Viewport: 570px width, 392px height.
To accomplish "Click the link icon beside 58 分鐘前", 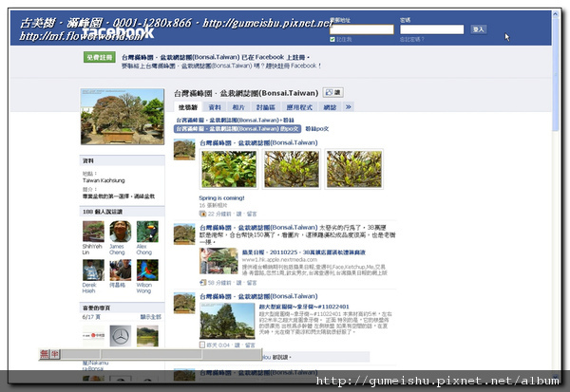I will [x=203, y=282].
